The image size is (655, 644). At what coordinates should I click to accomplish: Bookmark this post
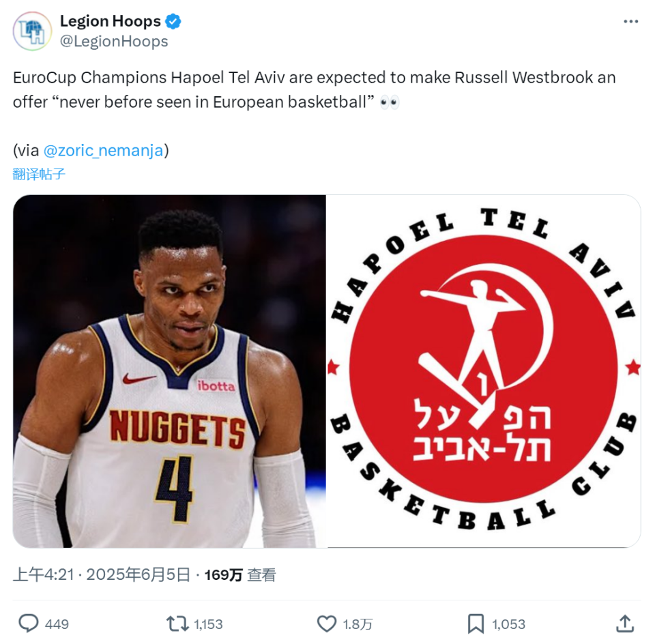(476, 624)
